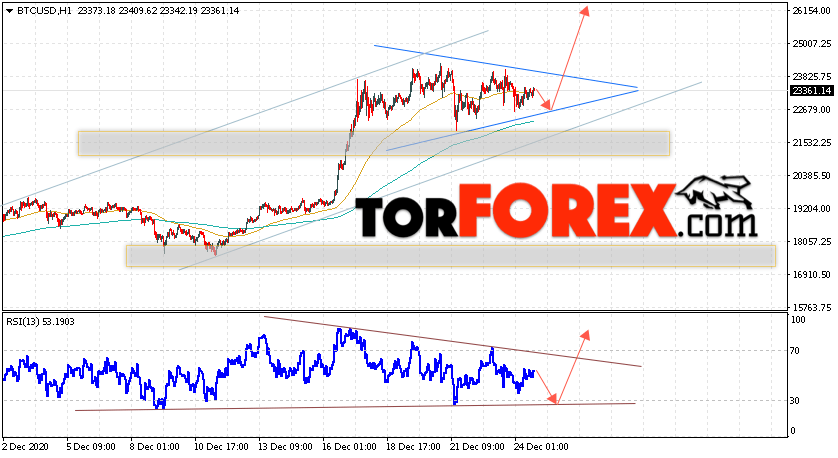
Task: Select the 19204.00 price axis label
Action: [x=811, y=208]
